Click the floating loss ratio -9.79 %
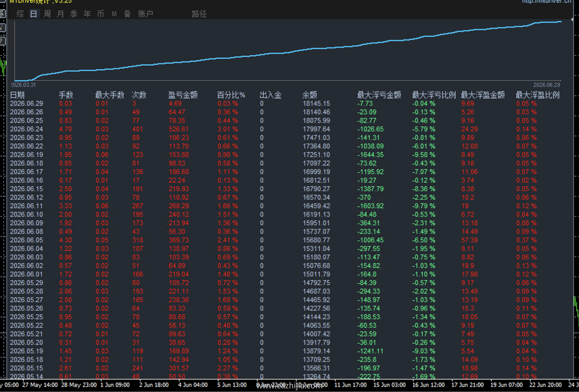Screen dimensions: 579x392 click(x=424, y=206)
